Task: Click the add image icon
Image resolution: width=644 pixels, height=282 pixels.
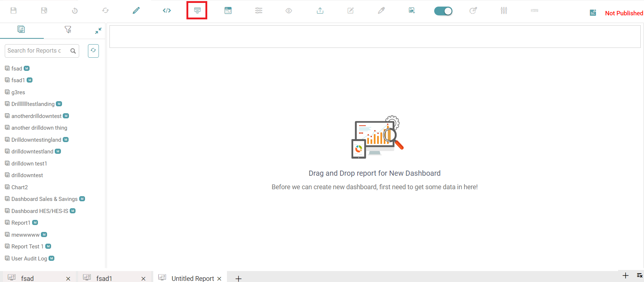Action: click(x=412, y=11)
